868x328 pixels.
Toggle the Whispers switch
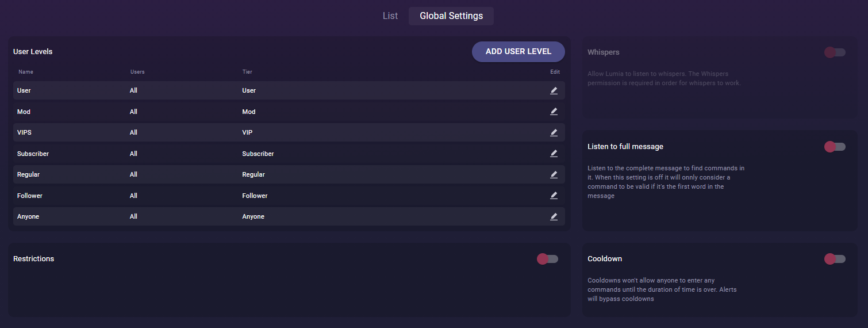[835, 52]
